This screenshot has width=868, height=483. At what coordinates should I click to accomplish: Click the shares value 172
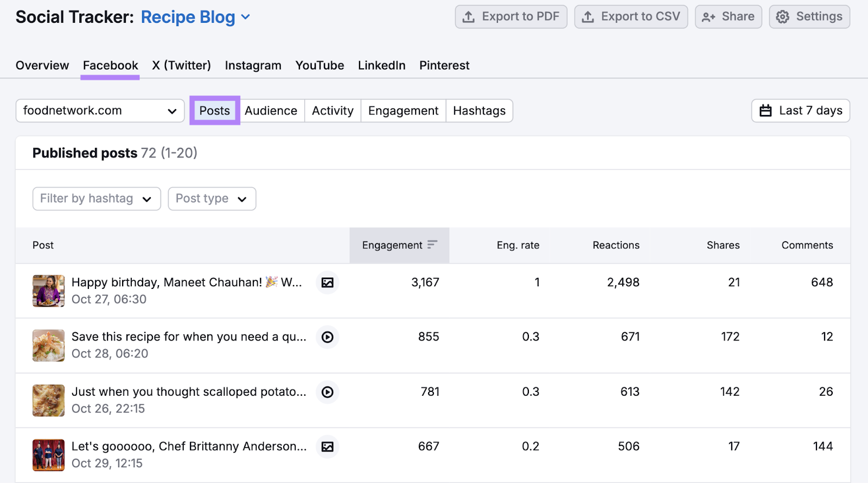pyautogui.click(x=730, y=337)
